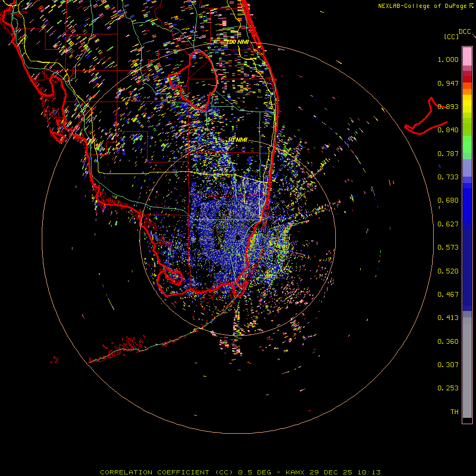Pick the bright green color bar segment
476x476 pixels.
click(x=467, y=144)
